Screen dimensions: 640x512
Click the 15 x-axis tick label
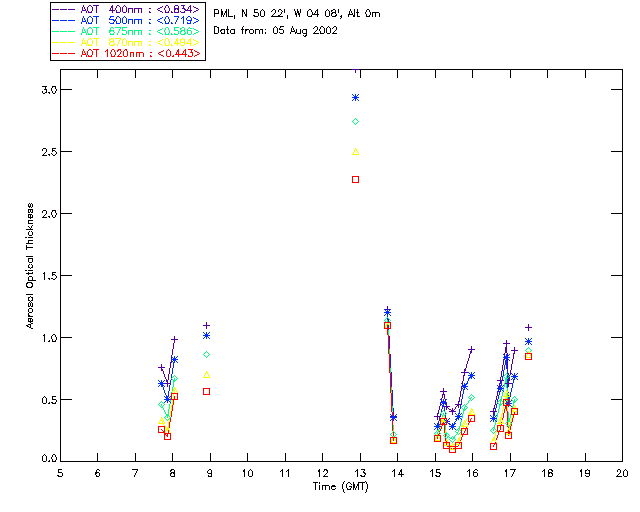tap(435, 473)
